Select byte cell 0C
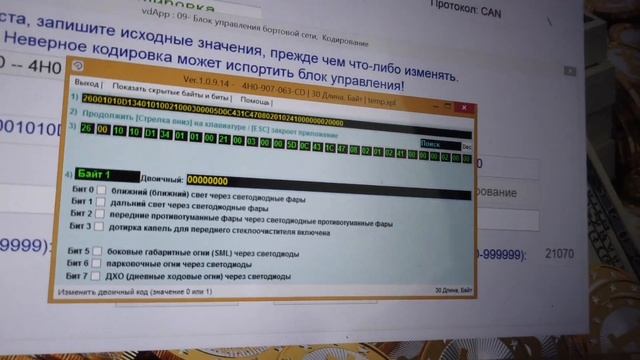Viewport: 640px width, 360px height. pyautogui.click(x=305, y=146)
